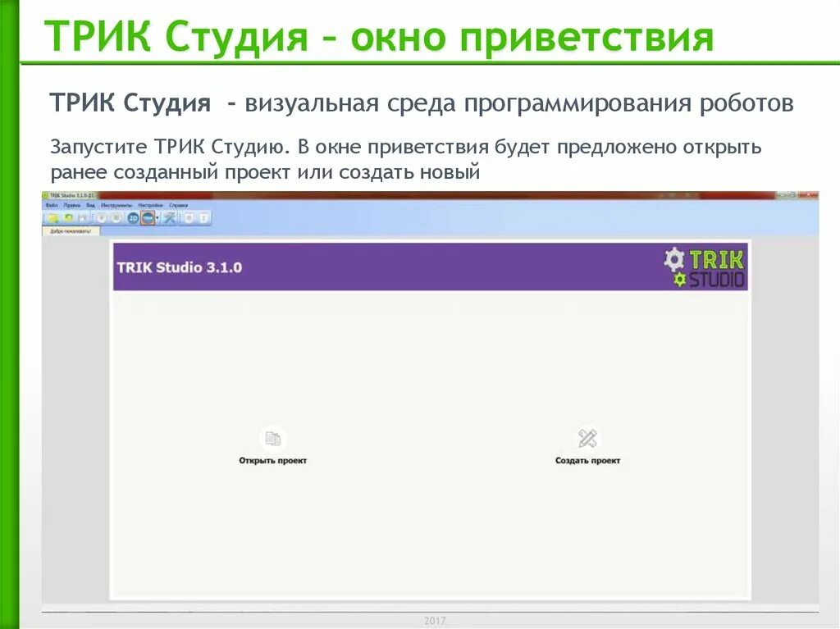Open the Настройки menu
The image size is (840, 629).
[x=151, y=205]
